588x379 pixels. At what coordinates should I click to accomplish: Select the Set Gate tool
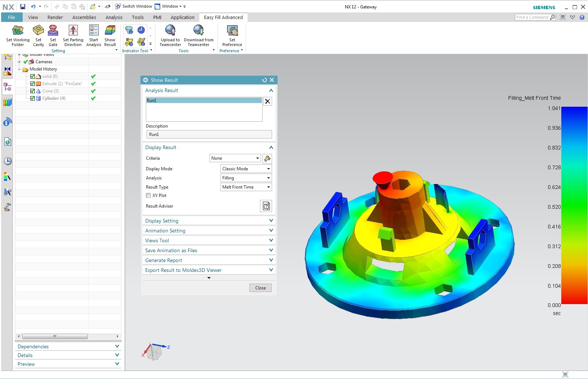point(53,35)
